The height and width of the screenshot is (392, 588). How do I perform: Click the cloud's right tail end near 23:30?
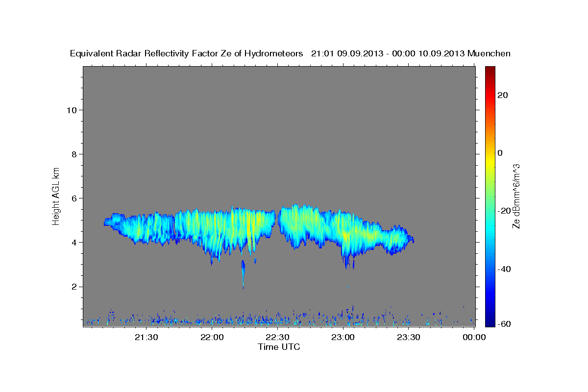pyautogui.click(x=410, y=239)
